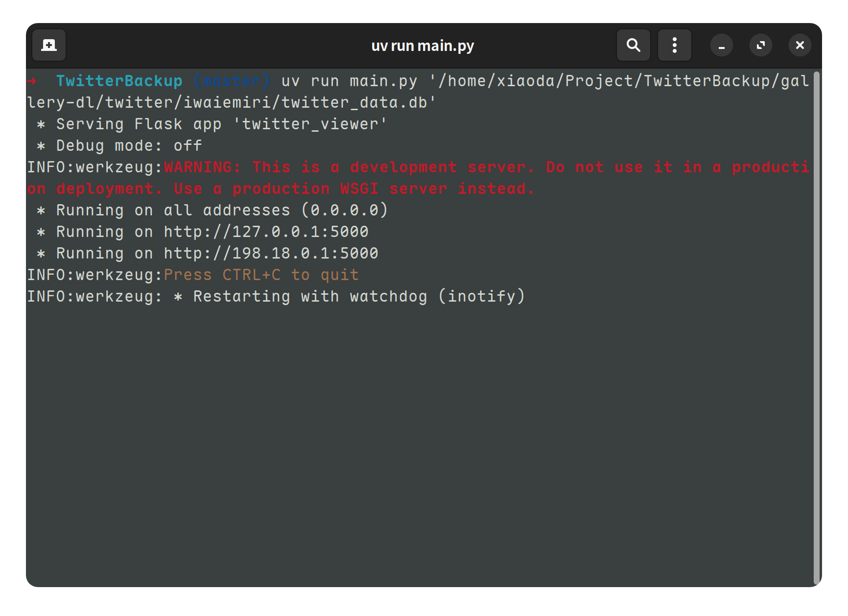The image size is (848, 616).
Task: Open the terminal search tool
Action: (x=634, y=46)
